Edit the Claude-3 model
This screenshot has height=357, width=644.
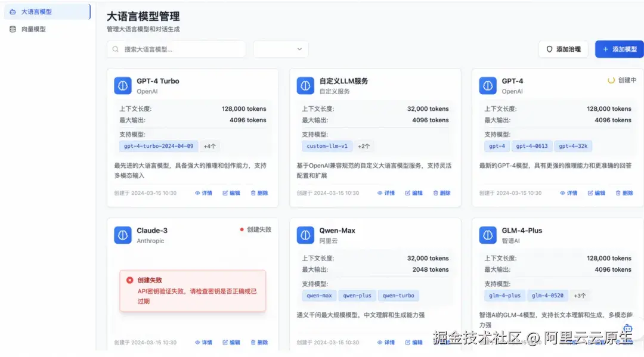click(231, 342)
